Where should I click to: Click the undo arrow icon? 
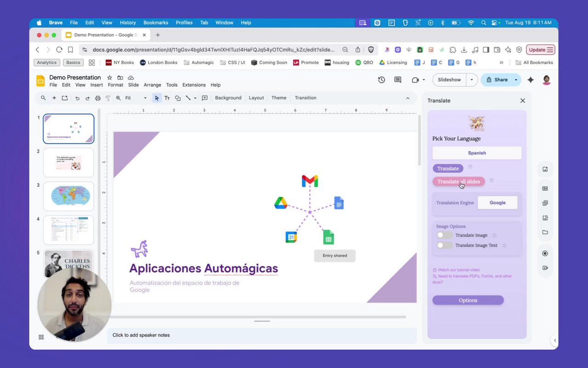tap(77, 98)
